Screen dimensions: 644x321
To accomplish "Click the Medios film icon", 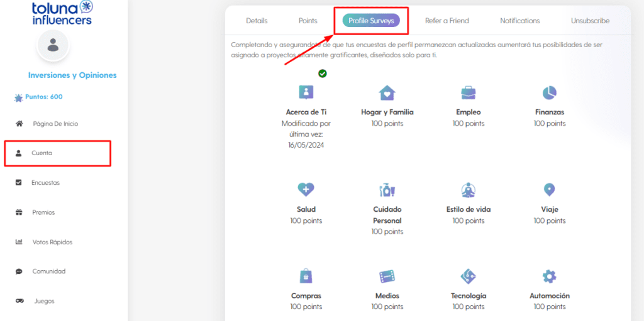I will pos(387,276).
